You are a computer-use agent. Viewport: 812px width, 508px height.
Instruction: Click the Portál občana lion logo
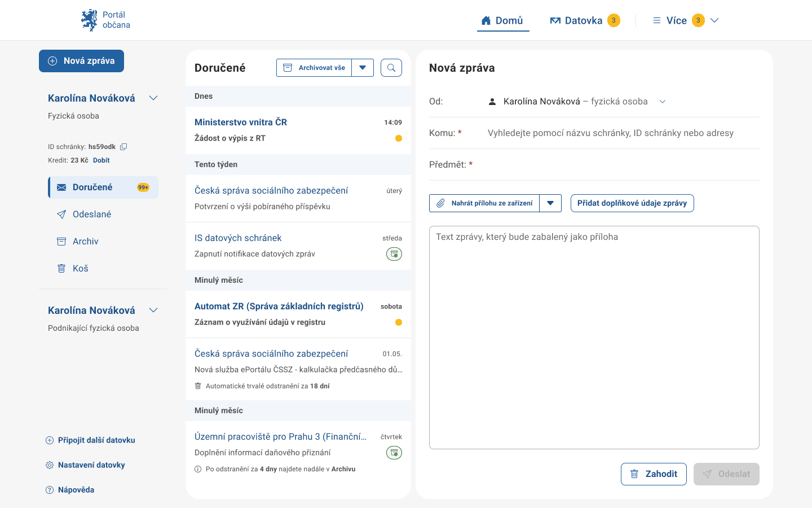pyautogui.click(x=89, y=20)
